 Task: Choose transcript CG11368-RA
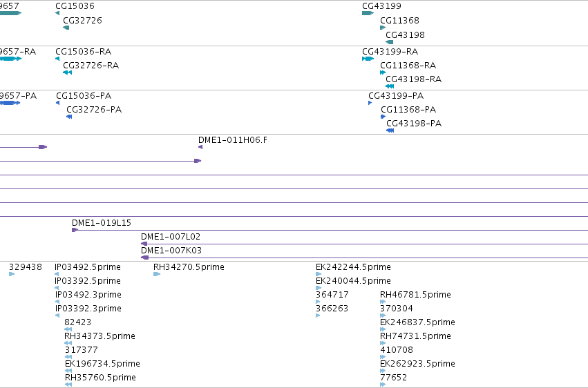408,65
